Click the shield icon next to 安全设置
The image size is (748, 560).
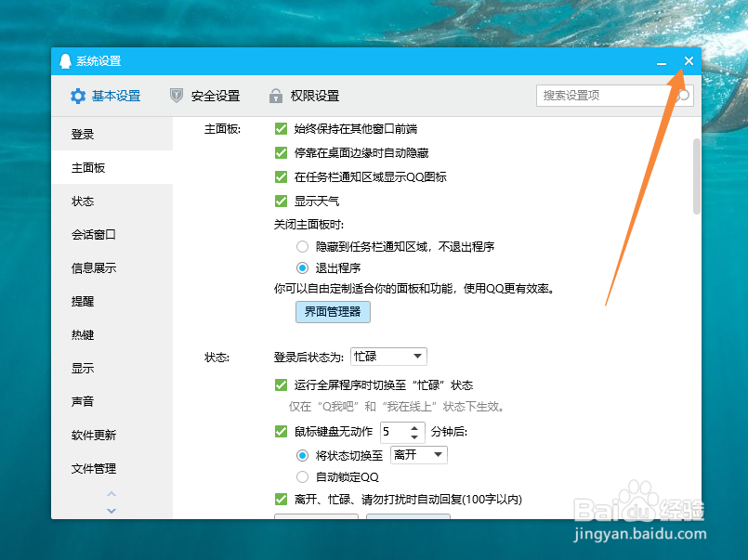(176, 96)
